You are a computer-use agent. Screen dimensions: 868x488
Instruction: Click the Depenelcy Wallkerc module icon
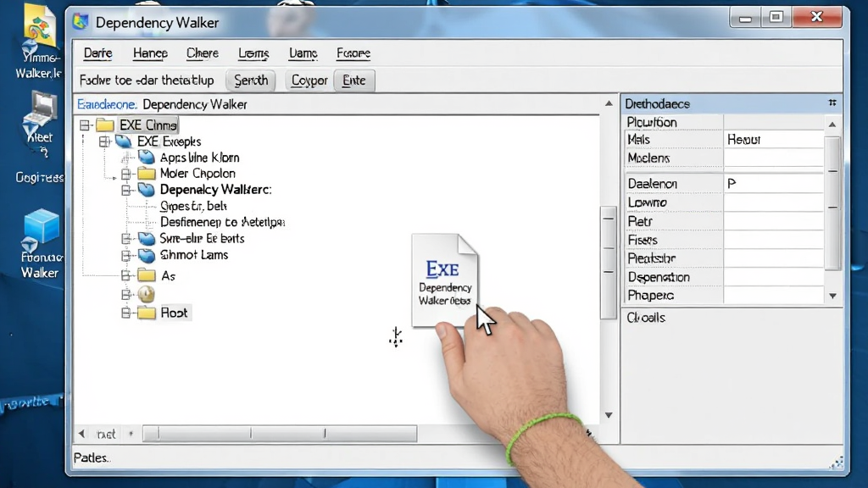pyautogui.click(x=146, y=189)
